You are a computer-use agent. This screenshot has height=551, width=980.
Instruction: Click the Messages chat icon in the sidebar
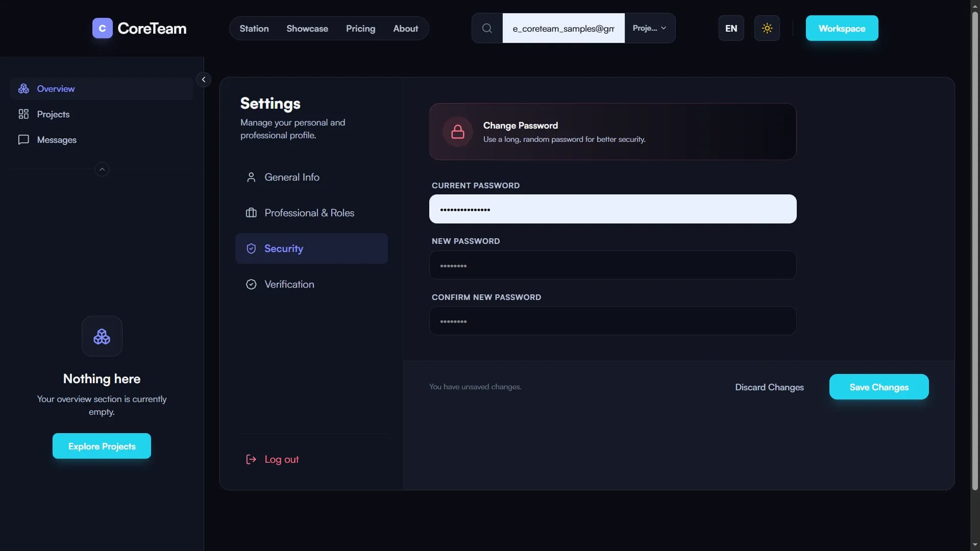tap(23, 140)
